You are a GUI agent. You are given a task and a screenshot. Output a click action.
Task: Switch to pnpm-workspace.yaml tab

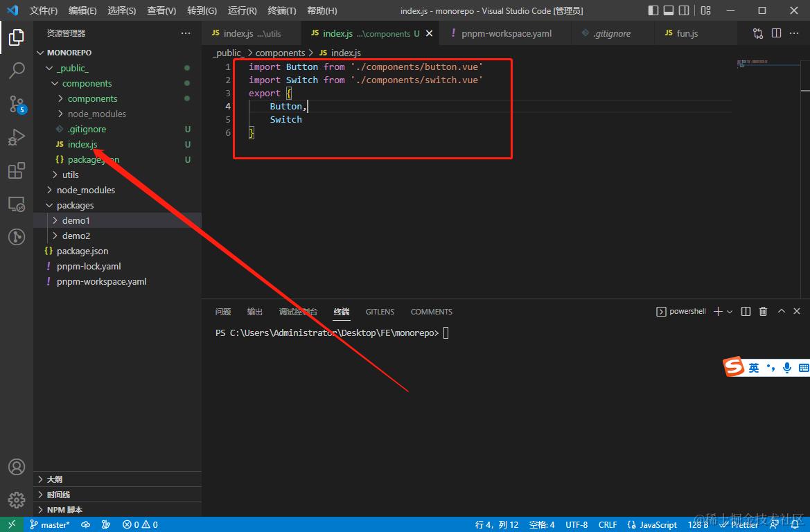(x=506, y=33)
